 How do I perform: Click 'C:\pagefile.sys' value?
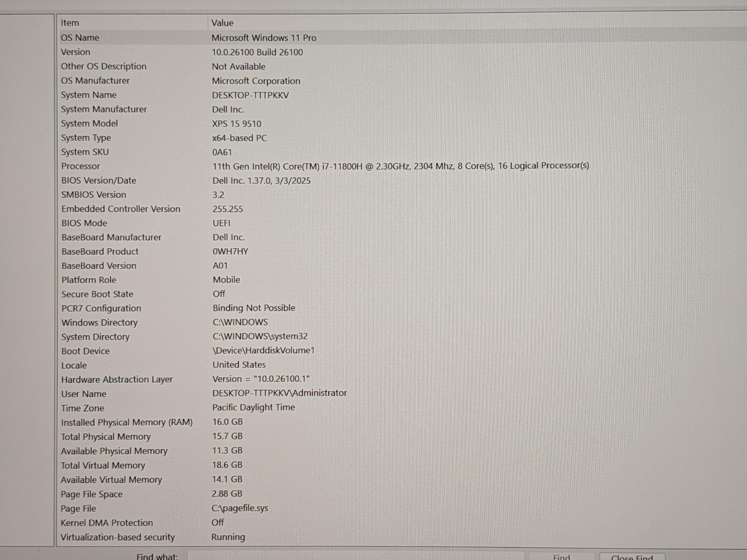240,508
